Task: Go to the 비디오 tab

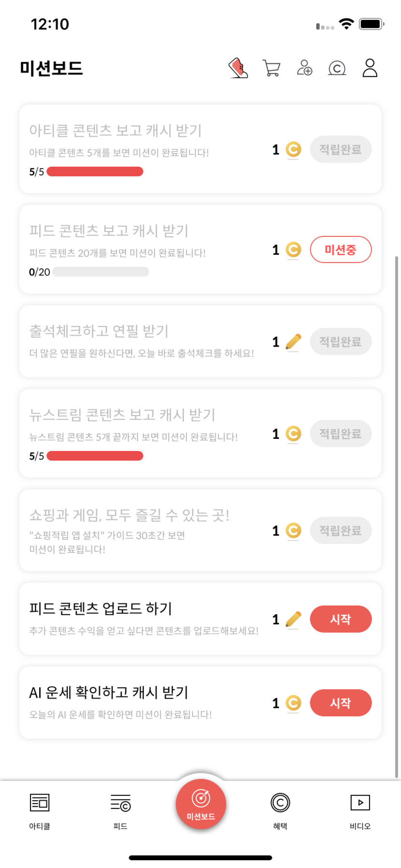Action: pyautogui.click(x=360, y=810)
